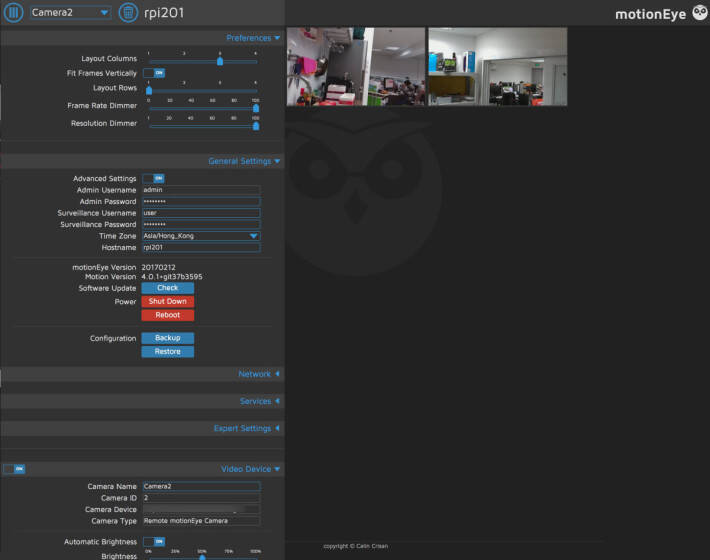
Task: Collapse the Video Device section
Action: click(x=250, y=469)
